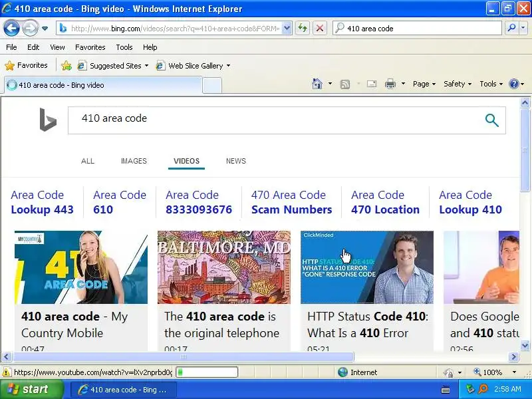Switch to the ALL results tab
The height and width of the screenshot is (399, 532).
pos(88,161)
